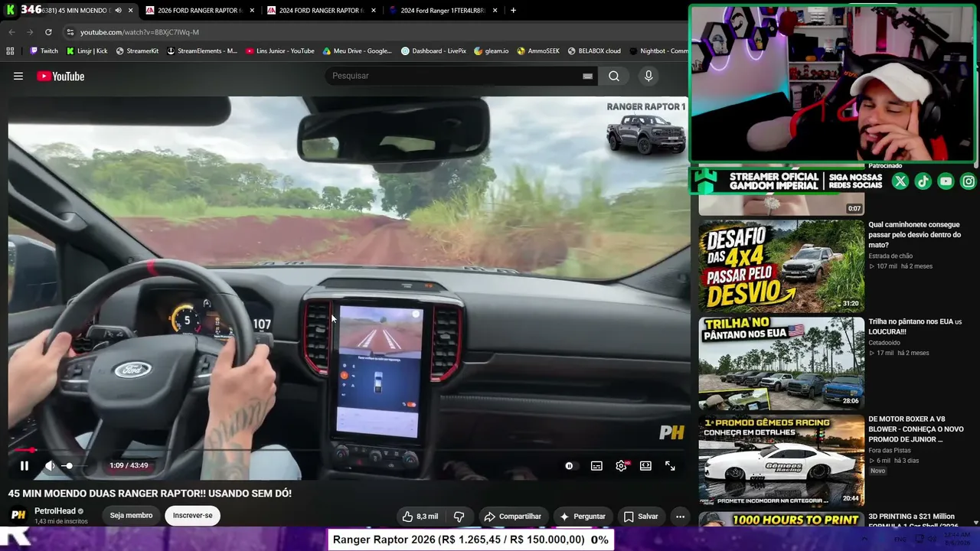The width and height of the screenshot is (980, 551).
Task: Open the Dashboard - LivePix bookmark
Action: 433,51
